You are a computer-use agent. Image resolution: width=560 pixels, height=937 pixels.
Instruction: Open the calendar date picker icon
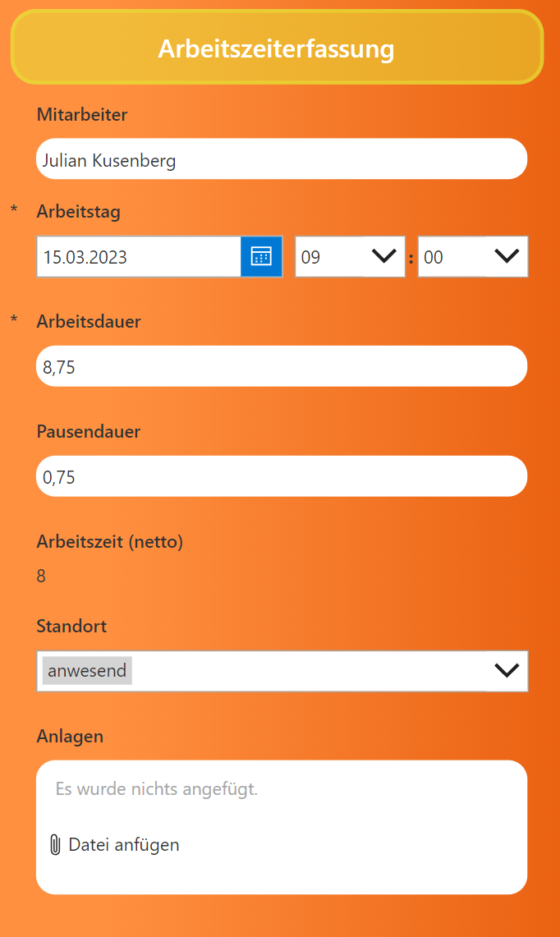[x=261, y=257]
